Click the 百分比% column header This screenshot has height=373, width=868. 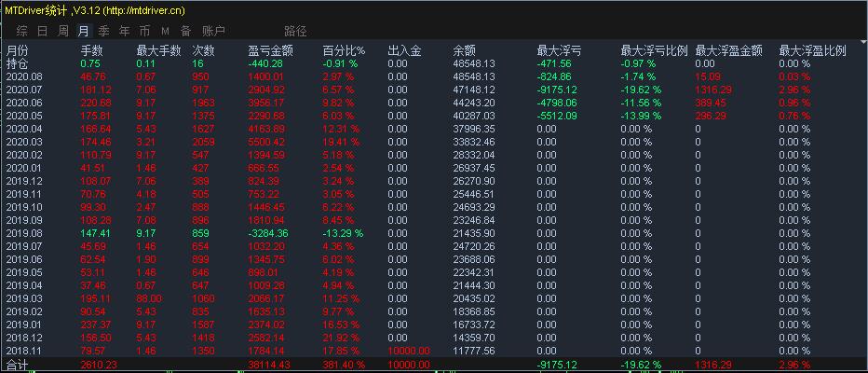pyautogui.click(x=344, y=51)
